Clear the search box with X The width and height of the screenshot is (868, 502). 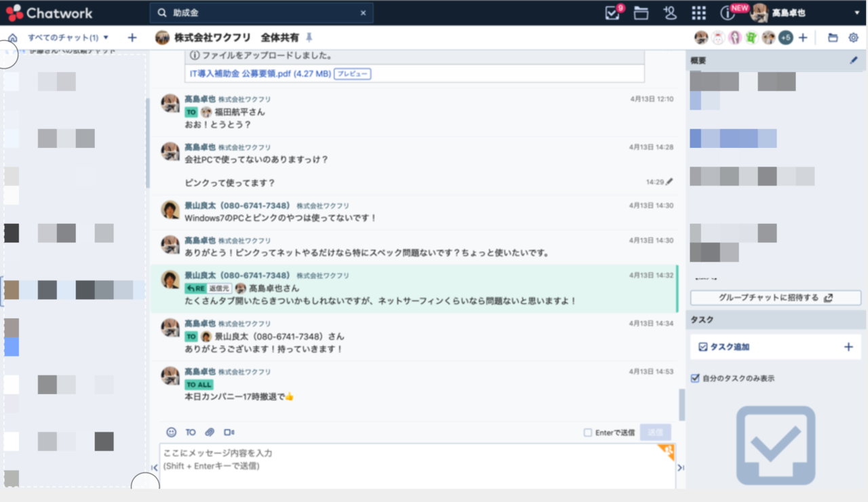click(x=363, y=13)
